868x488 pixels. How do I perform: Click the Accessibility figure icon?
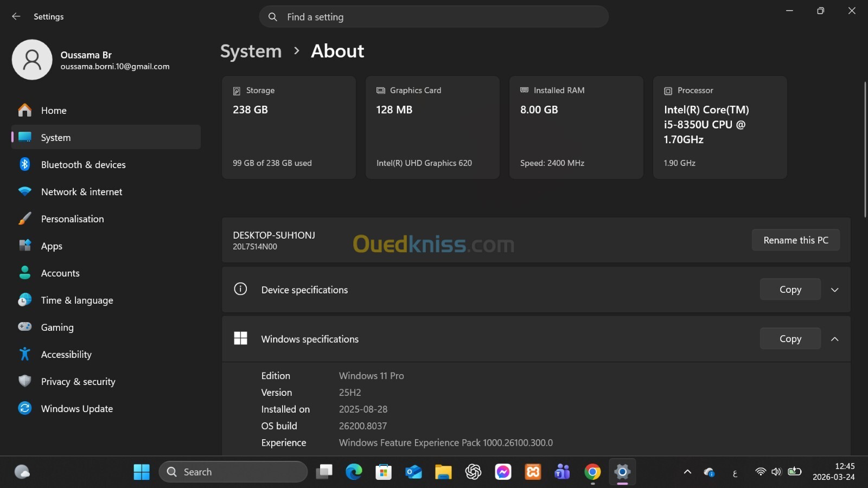tap(25, 354)
